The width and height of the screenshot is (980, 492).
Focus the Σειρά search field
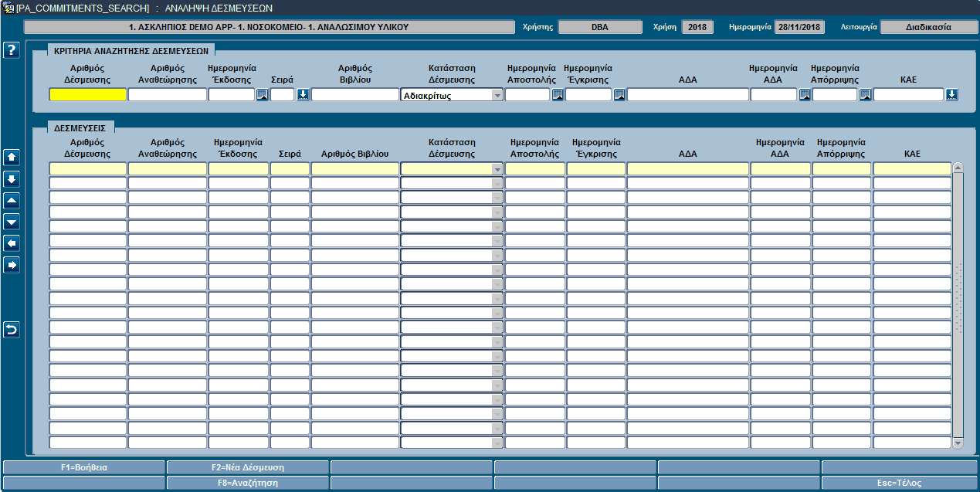(x=283, y=95)
